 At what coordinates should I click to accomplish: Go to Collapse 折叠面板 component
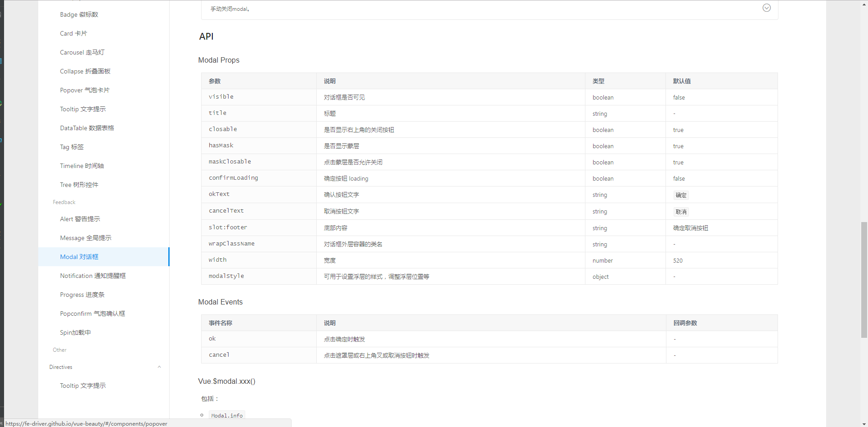(x=85, y=71)
